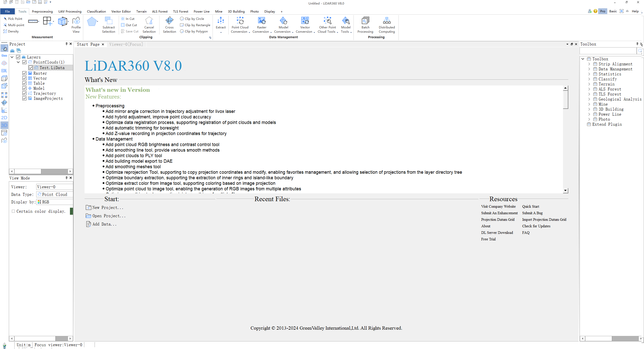Click the Subtract Selection tool
Screen dimensions: 644x349
pyautogui.click(x=108, y=25)
